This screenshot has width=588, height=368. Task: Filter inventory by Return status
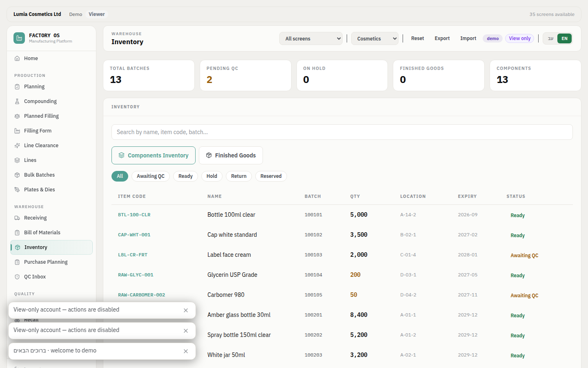[239, 176]
